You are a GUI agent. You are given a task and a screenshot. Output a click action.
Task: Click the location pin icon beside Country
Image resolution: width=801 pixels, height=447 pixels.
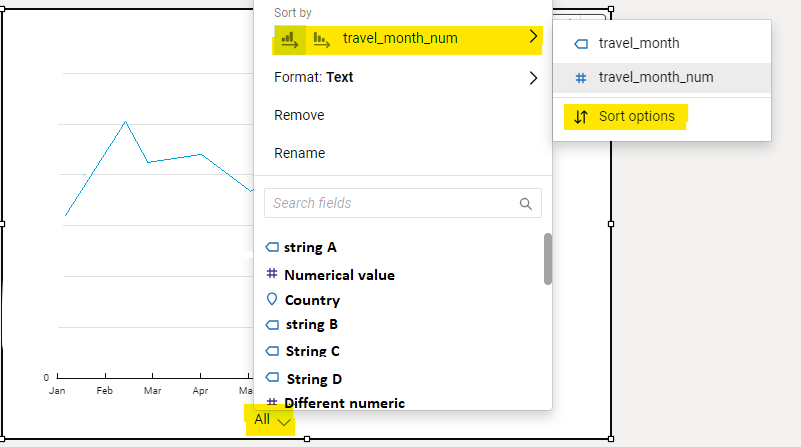[271, 299]
